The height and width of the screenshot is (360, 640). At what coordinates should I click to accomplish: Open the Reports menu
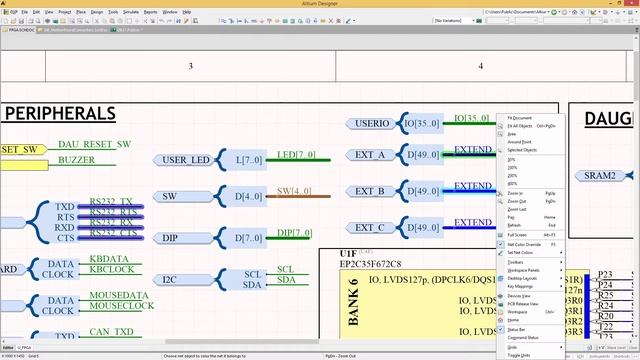pos(150,12)
